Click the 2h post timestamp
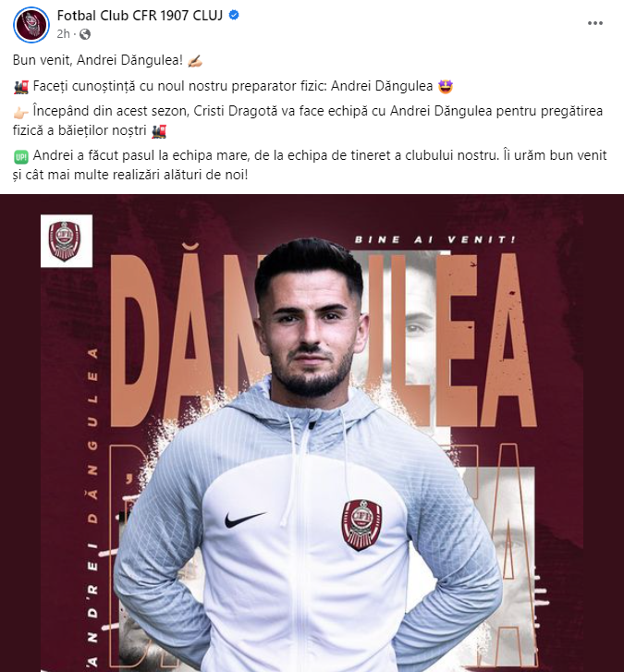This screenshot has width=624, height=672. coord(63,34)
